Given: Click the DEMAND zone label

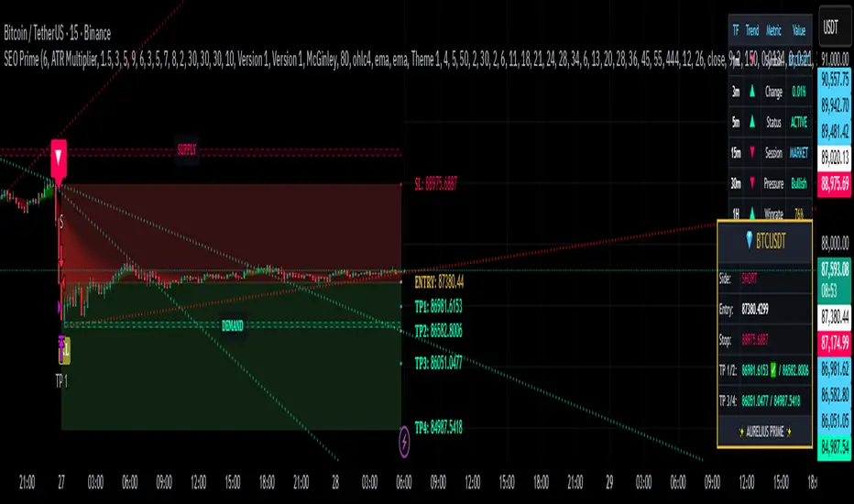Looking at the screenshot, I should click(233, 326).
